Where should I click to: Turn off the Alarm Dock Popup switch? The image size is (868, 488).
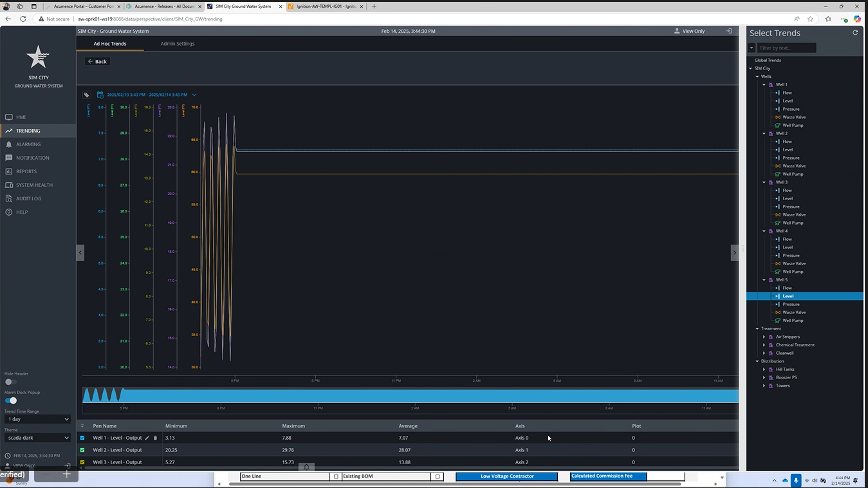[x=11, y=400]
